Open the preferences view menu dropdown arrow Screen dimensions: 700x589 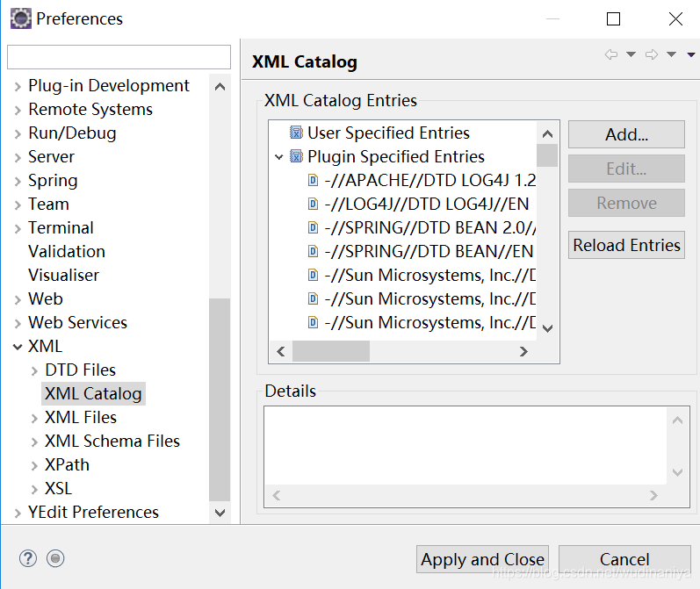point(691,54)
